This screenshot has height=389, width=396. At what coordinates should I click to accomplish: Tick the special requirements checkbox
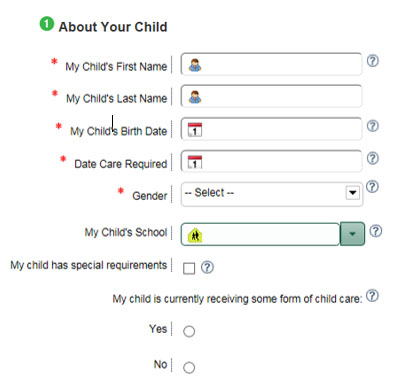[189, 268]
